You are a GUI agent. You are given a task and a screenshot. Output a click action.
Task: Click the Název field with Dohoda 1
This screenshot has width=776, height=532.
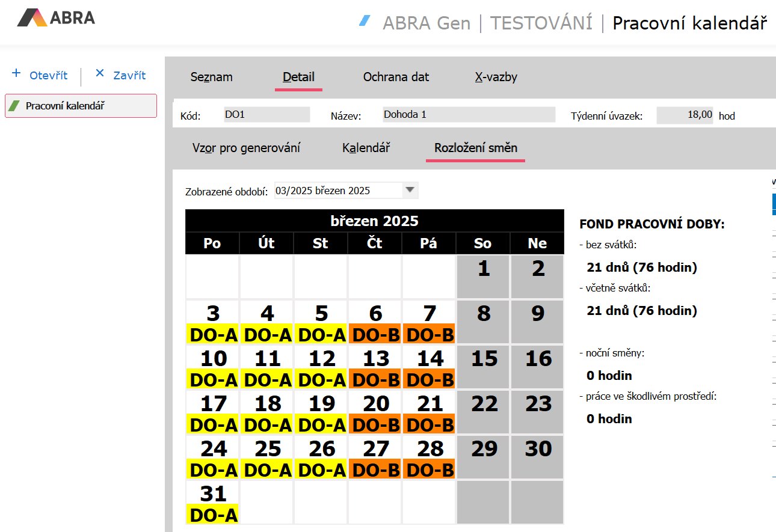pos(469,115)
